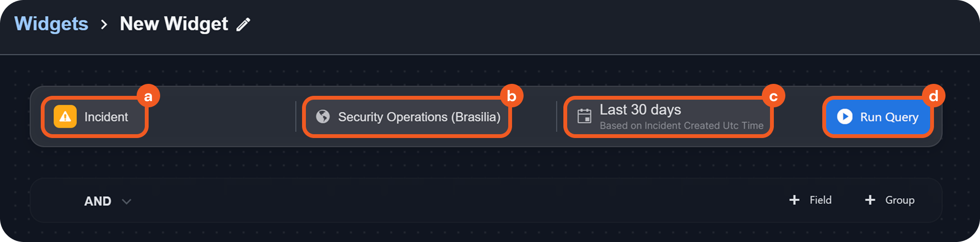Open the Incident data source selector

pos(106,117)
